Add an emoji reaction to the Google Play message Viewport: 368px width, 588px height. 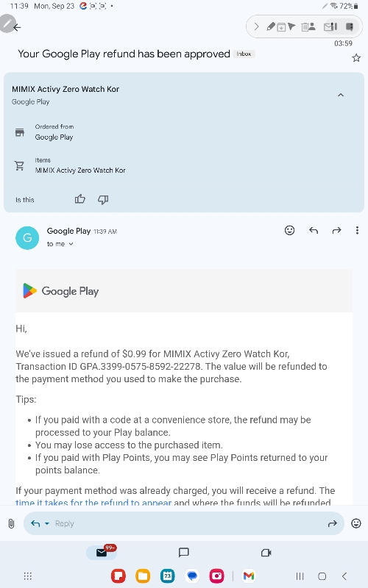click(x=289, y=230)
